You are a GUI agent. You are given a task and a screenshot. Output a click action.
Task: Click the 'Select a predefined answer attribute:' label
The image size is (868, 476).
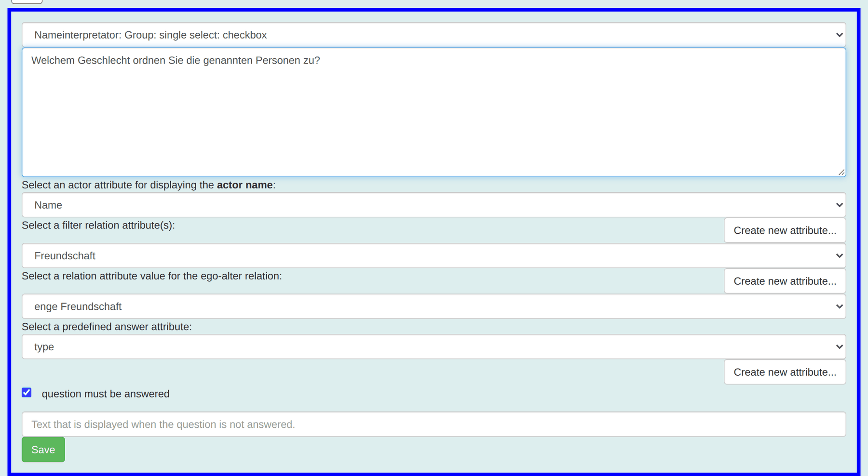107,327
